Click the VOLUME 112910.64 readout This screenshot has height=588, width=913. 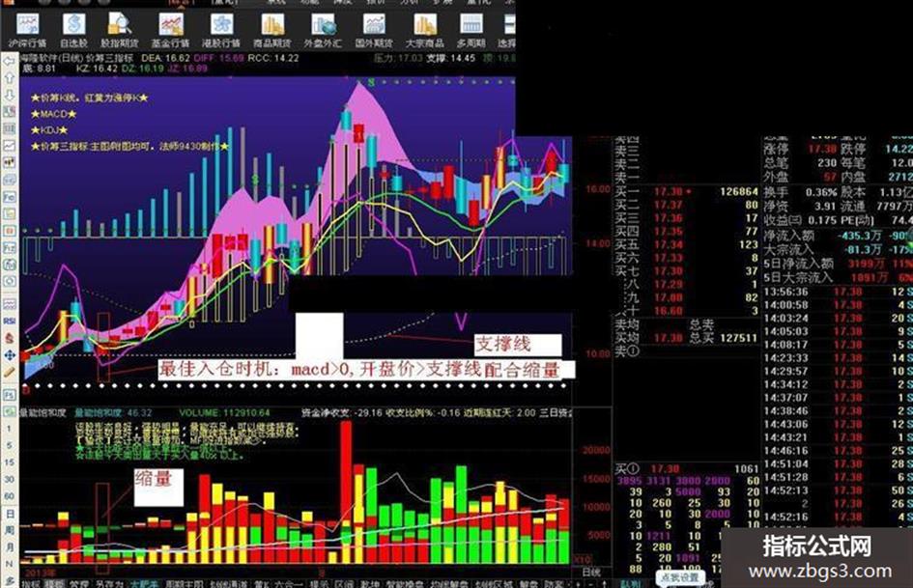coord(225,413)
